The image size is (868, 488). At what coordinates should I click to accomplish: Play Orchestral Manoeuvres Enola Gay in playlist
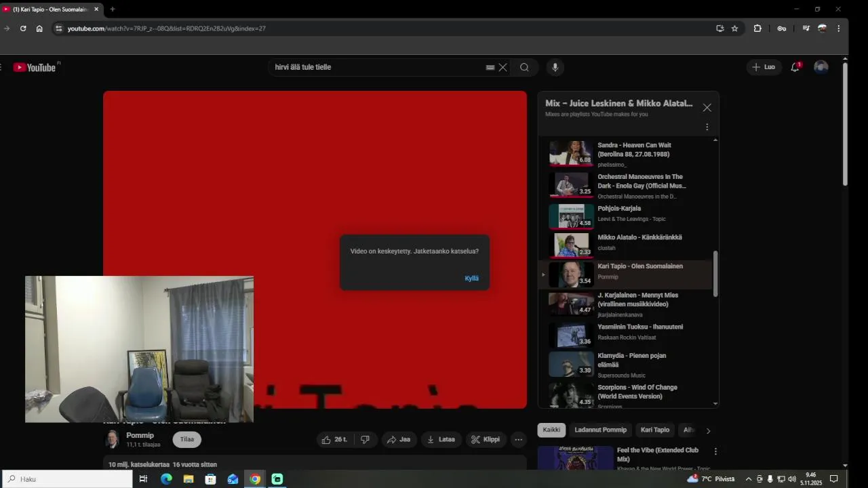coord(626,186)
